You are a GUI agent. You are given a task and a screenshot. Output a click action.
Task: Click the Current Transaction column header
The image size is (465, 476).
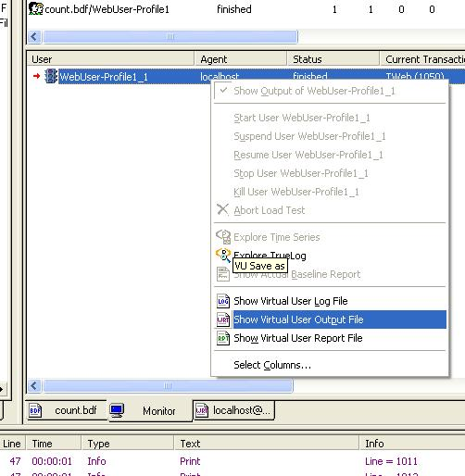[x=423, y=59]
